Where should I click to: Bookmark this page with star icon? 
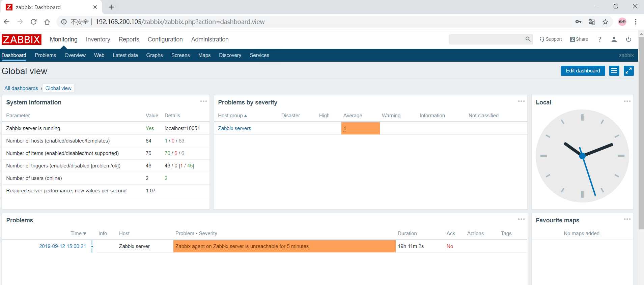click(x=605, y=22)
